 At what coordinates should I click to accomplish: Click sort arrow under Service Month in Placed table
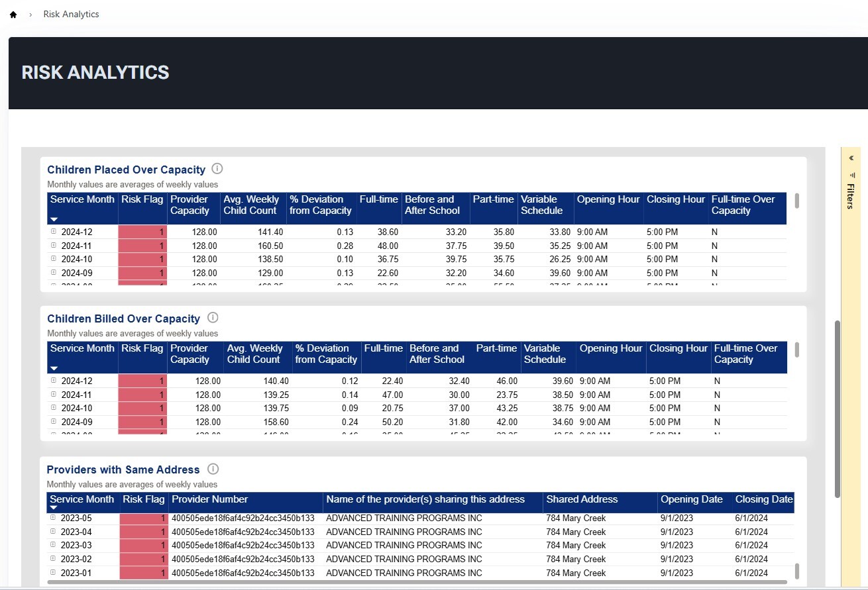(54, 219)
